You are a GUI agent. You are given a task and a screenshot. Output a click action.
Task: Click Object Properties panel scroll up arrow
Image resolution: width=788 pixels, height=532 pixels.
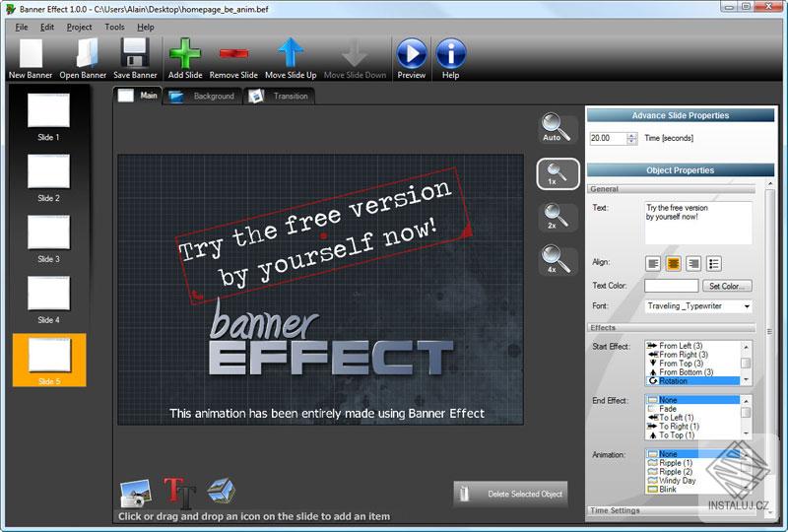click(770, 184)
